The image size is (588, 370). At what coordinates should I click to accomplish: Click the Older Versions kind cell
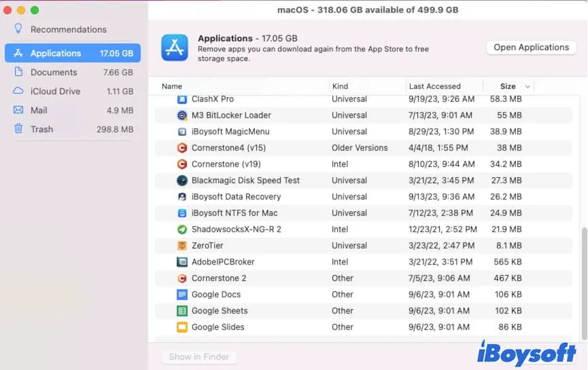click(359, 148)
